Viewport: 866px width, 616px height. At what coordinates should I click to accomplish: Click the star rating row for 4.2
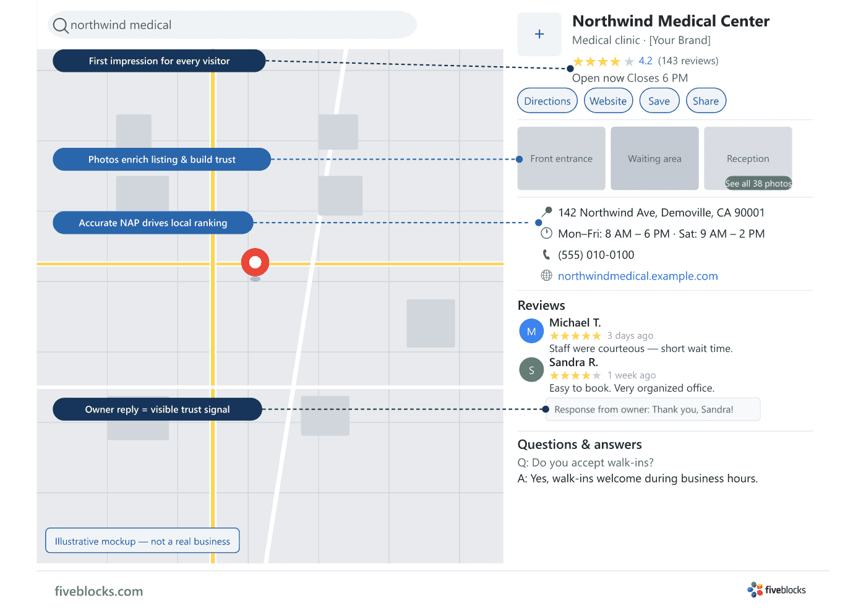(x=603, y=61)
